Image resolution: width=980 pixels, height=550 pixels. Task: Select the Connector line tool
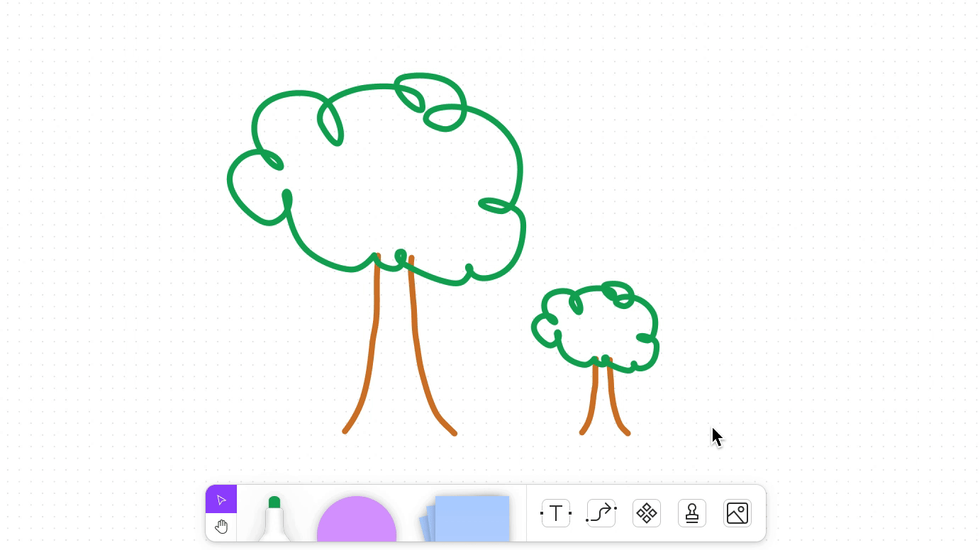click(601, 513)
